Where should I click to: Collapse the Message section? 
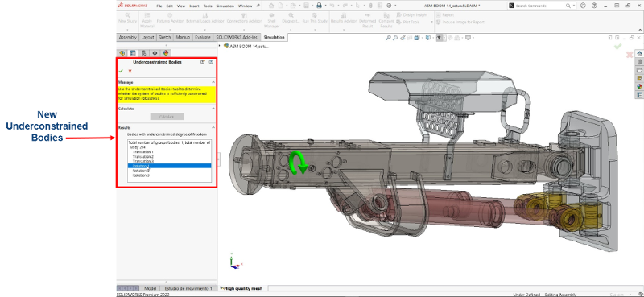point(213,82)
